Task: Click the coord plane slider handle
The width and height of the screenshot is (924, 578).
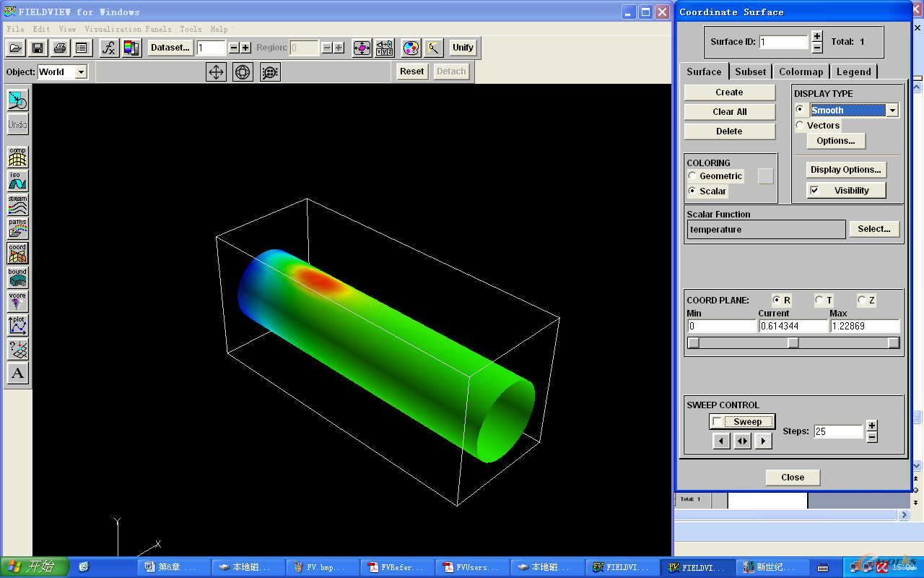Action: pyautogui.click(x=793, y=343)
